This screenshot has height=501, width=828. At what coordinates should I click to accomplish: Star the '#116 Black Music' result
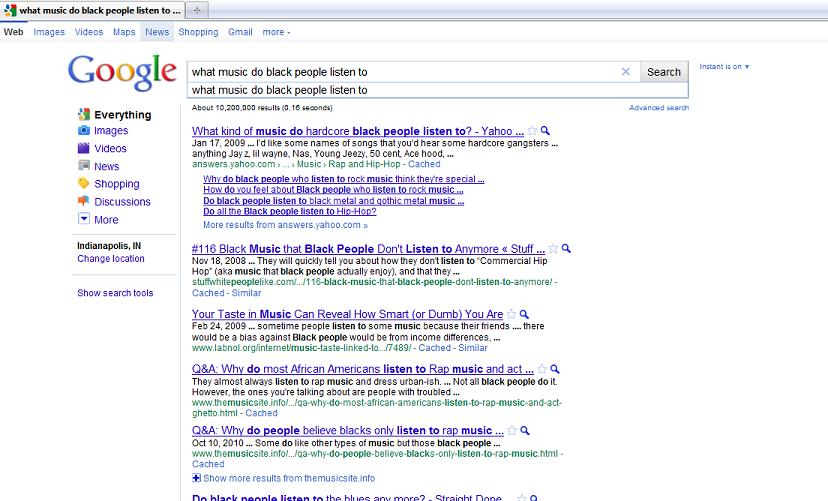point(554,248)
